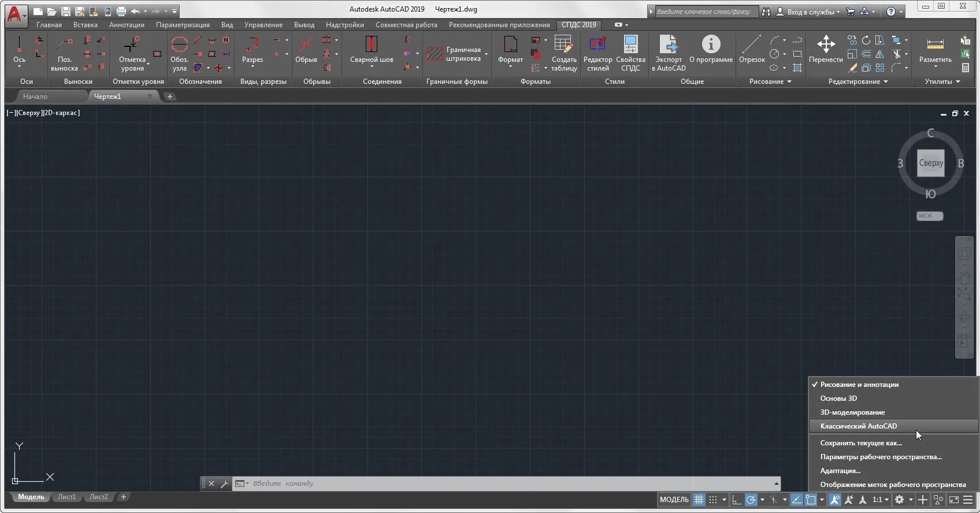This screenshot has width=980, height=513.
Task: Open the Arc tool flyout arrow
Action: pos(784,40)
